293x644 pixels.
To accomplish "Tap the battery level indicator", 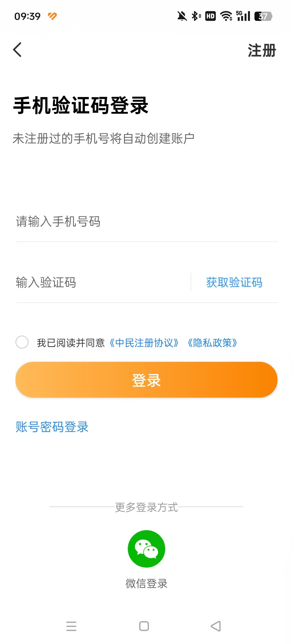I will click(x=263, y=16).
